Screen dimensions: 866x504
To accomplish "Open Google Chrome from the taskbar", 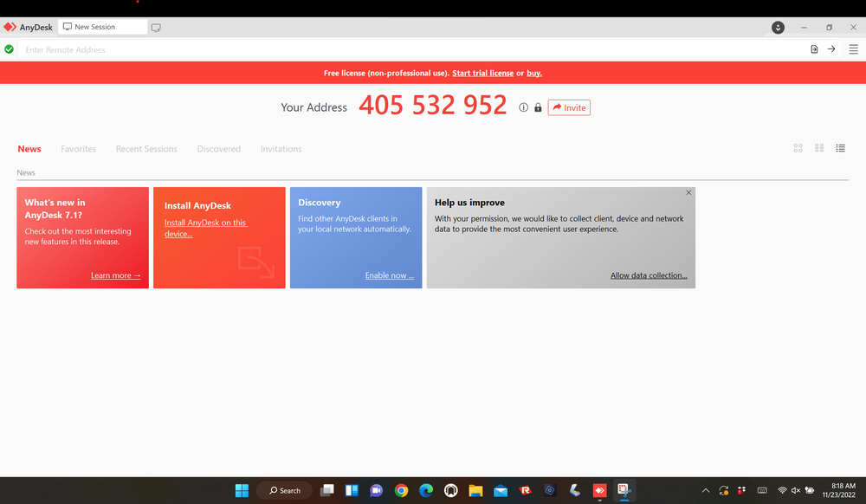I will point(401,491).
